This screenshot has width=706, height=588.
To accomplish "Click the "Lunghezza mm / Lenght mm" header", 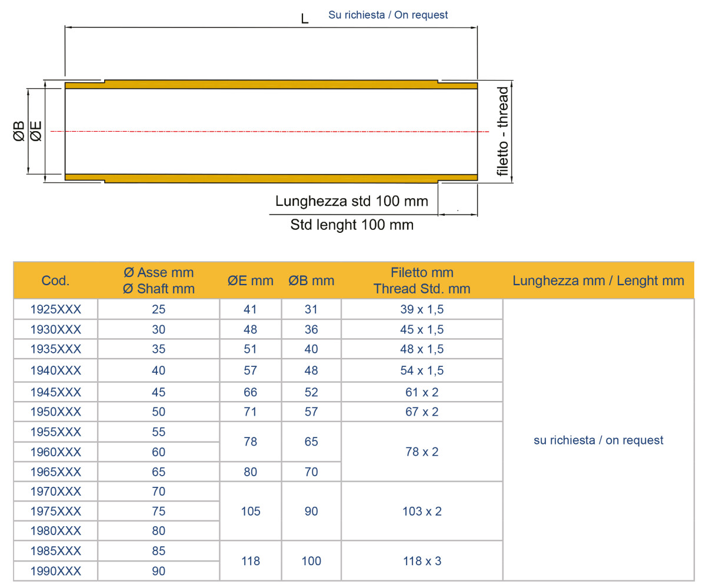I will 598,281.
